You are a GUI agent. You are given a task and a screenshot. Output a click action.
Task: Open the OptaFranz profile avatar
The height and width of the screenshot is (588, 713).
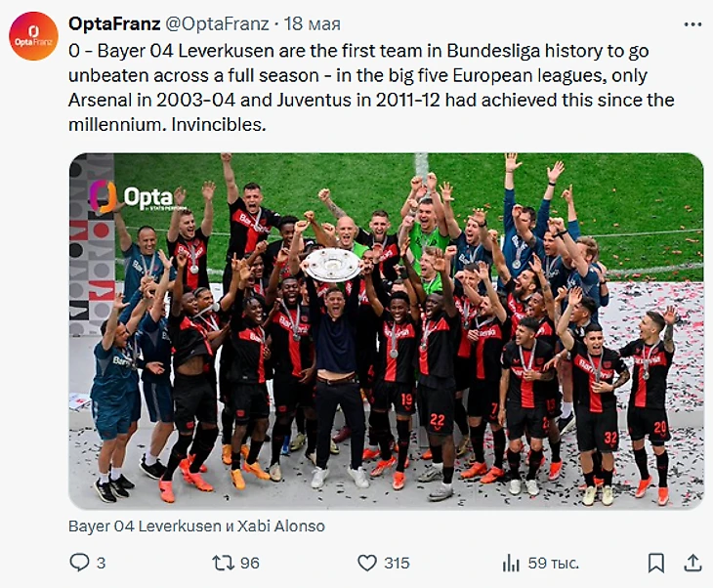pos(33,36)
